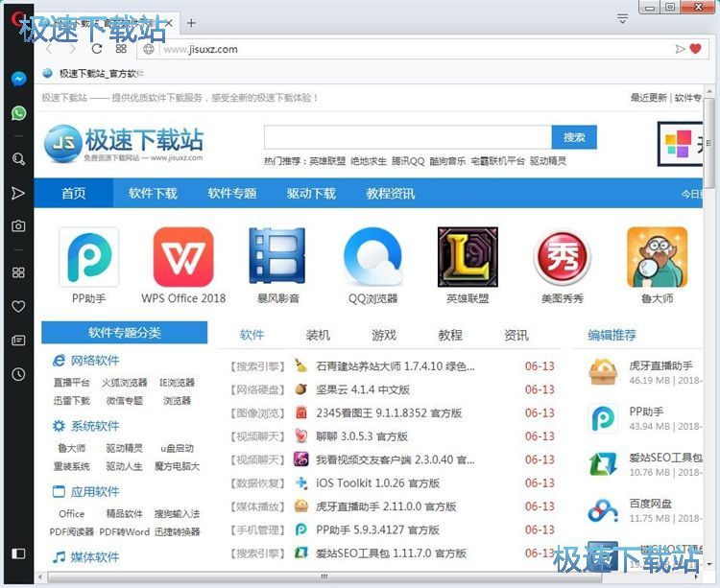The width and height of the screenshot is (720, 588).
Task: Click the vertical scrollbar thumb
Action: (710, 142)
